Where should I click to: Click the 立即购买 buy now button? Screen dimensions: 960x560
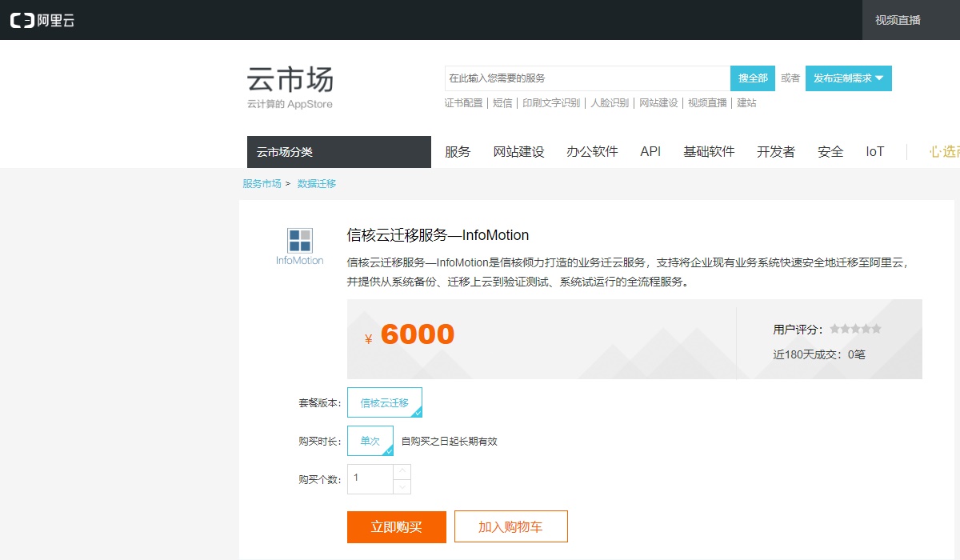397,527
